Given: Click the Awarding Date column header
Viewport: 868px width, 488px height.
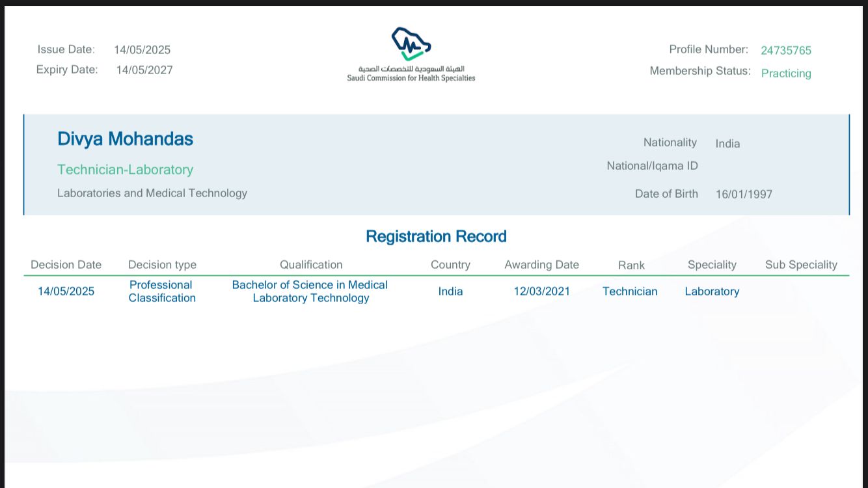Looking at the screenshot, I should coord(541,265).
